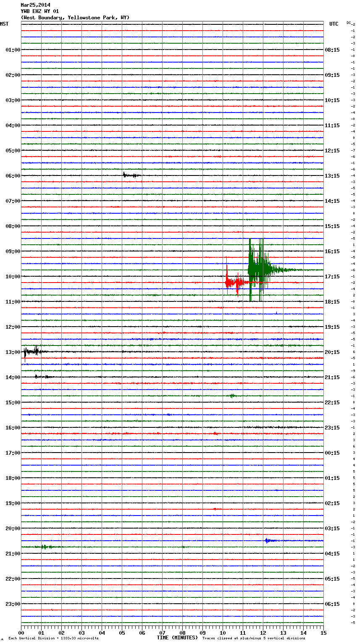This screenshot has width=357, height=644.
Task: Click the date label Mar25,2014
Action: pos(35,5)
